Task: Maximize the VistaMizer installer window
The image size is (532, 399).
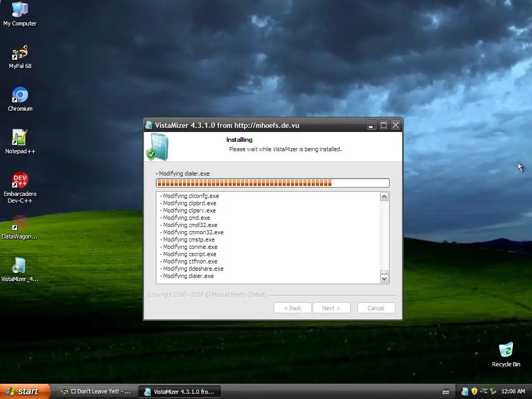Action: (x=383, y=125)
